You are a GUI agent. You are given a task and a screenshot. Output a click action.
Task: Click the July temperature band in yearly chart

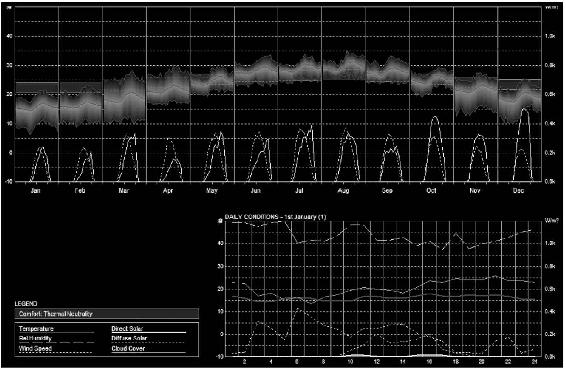click(300, 70)
